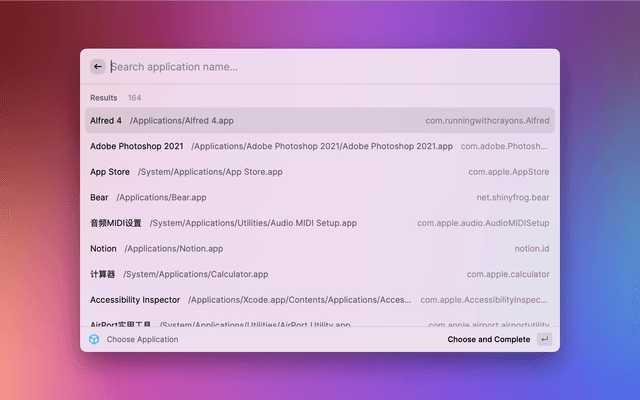Click the com.runningwithcrayons.Alfred bundle identifier
This screenshot has height=400, width=640.
[487, 120]
